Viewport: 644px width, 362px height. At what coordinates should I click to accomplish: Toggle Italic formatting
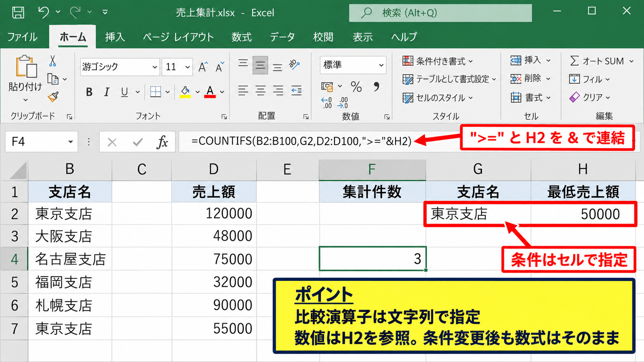107,92
